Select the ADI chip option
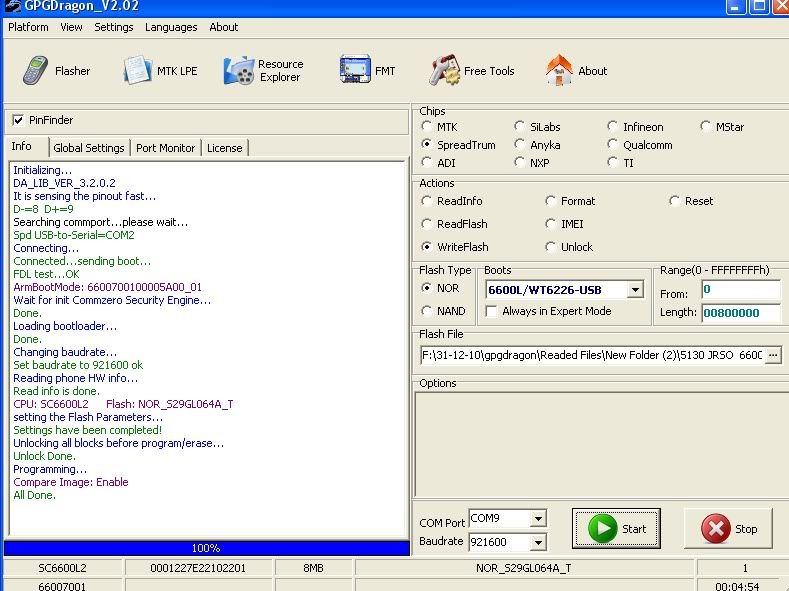Viewport: 789px width, 591px height. coord(427,162)
